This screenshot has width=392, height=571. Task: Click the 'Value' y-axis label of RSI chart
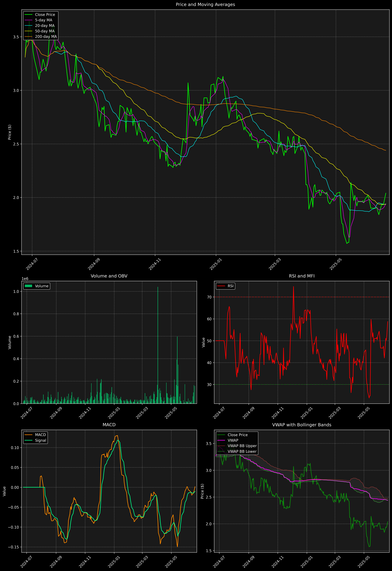[x=203, y=342]
